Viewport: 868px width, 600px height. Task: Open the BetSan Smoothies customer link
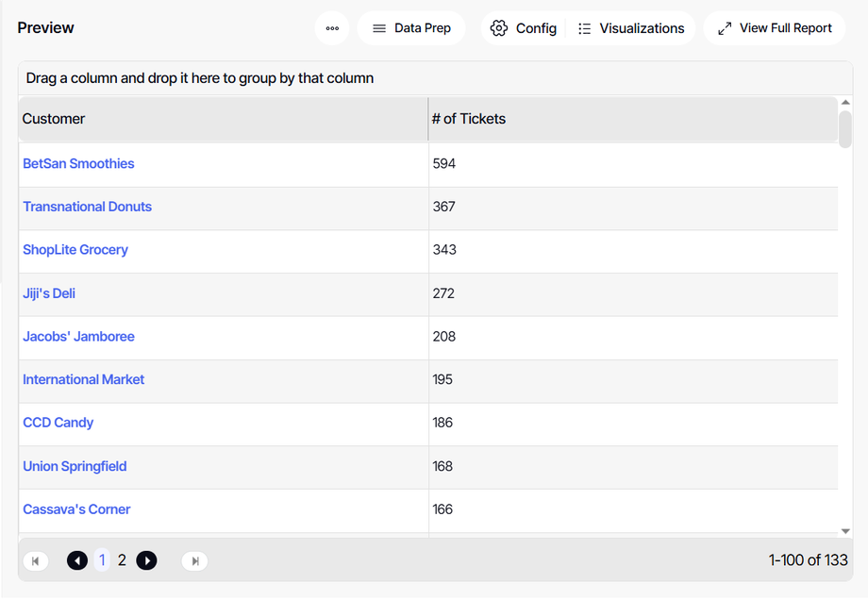click(x=78, y=164)
